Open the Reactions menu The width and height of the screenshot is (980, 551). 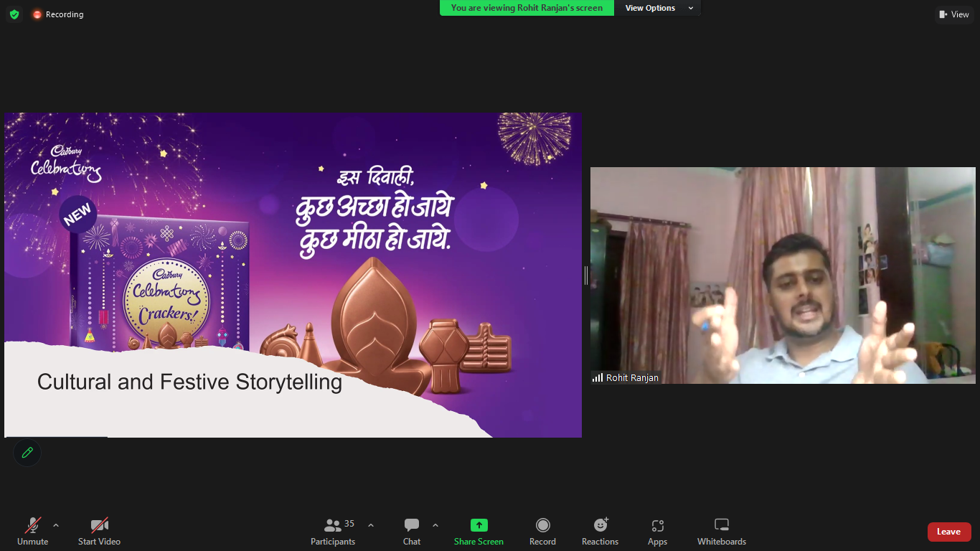click(600, 532)
